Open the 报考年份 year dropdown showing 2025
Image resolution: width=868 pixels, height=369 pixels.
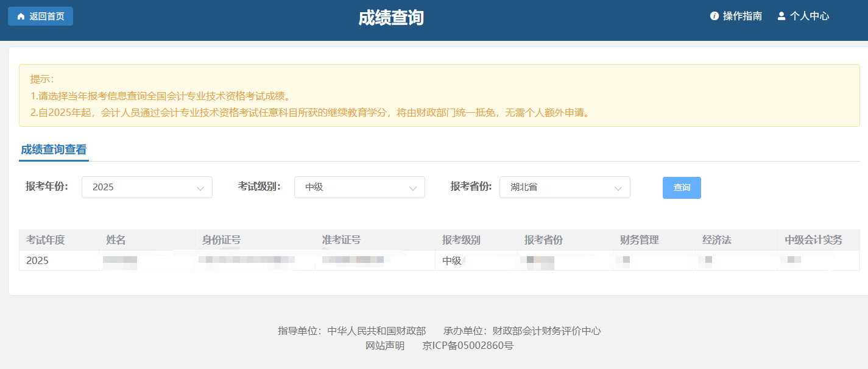click(x=146, y=187)
